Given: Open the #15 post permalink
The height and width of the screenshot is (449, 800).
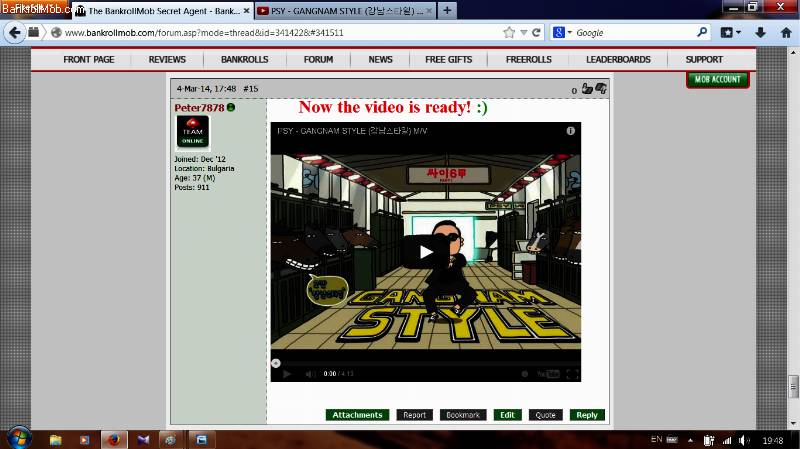Looking at the screenshot, I should coord(251,89).
